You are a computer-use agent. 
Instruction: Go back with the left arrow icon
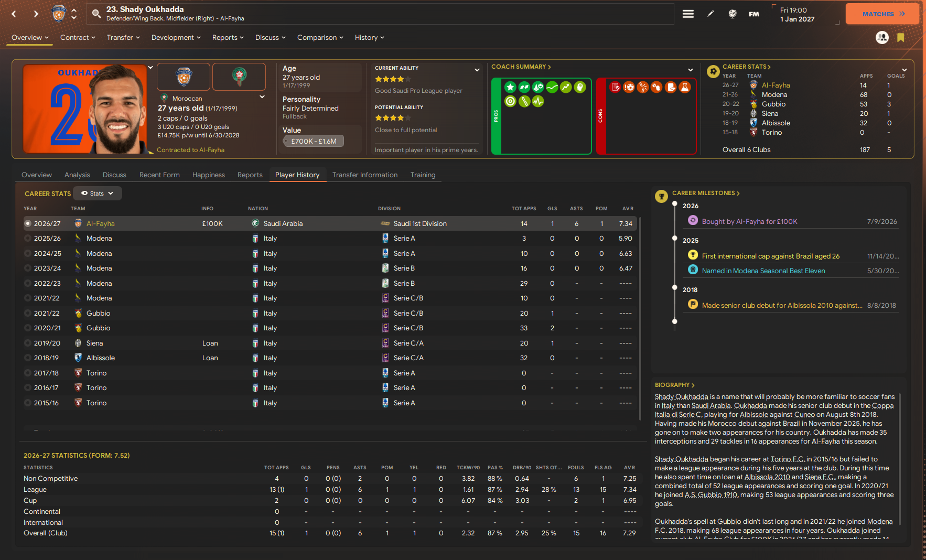click(x=14, y=14)
